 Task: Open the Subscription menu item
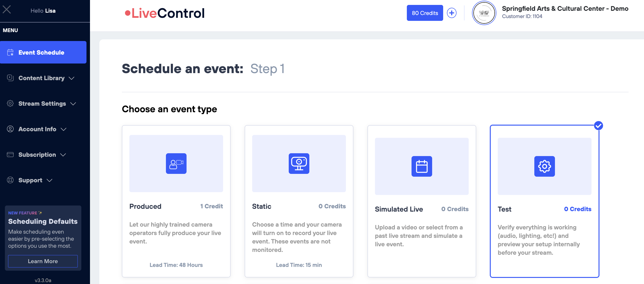(37, 155)
